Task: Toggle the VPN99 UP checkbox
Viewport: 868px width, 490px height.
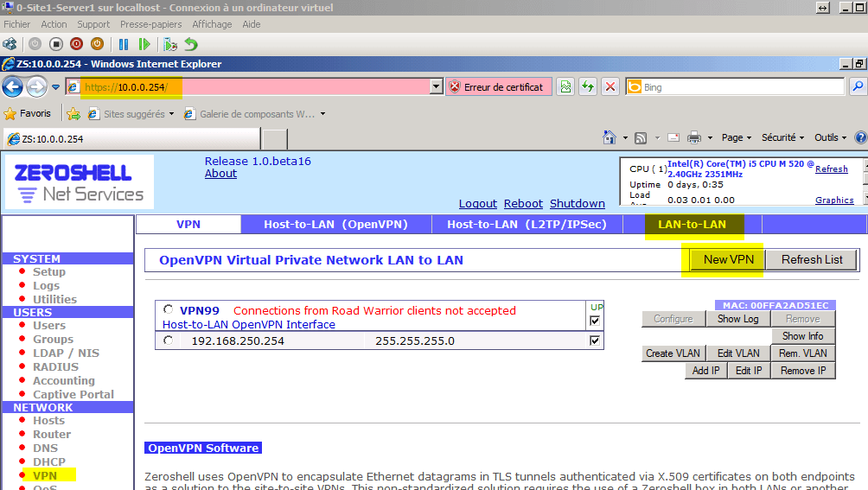Action: pyautogui.click(x=595, y=321)
